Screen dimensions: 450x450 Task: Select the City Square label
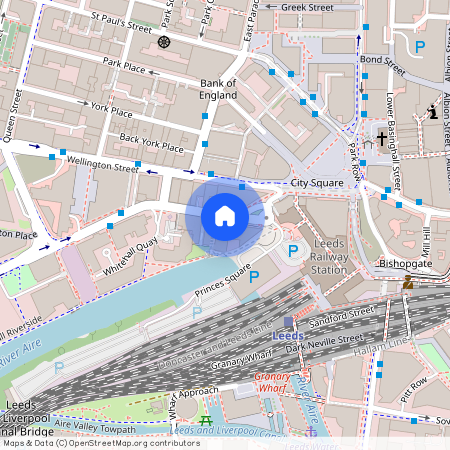[317, 183]
